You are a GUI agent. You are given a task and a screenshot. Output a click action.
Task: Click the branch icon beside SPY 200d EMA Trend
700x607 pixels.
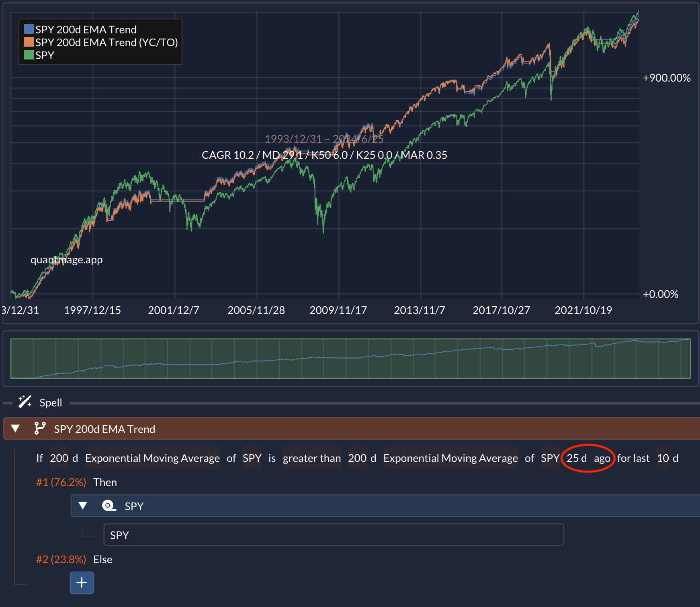40,428
